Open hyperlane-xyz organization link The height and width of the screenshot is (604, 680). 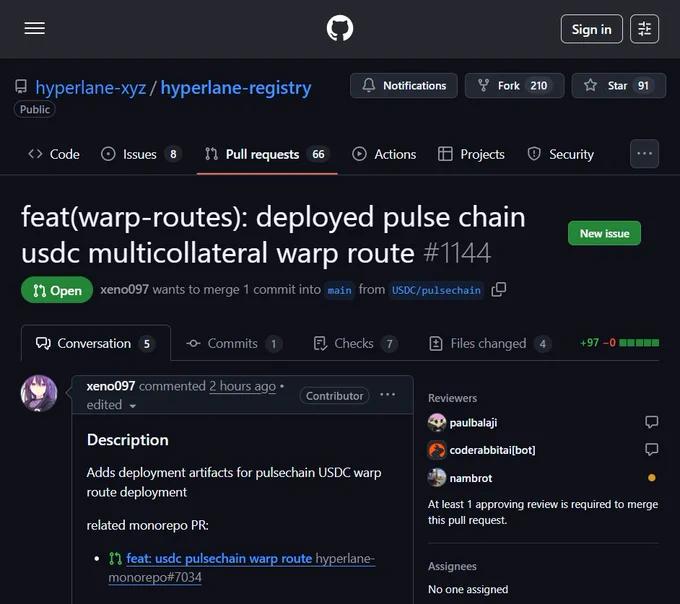[91, 88]
